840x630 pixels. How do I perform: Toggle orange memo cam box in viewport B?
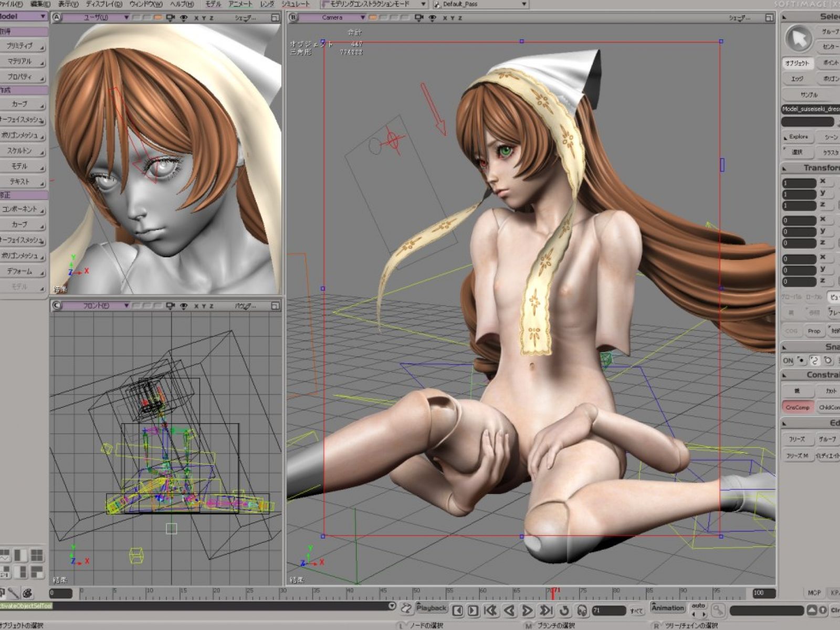click(373, 17)
